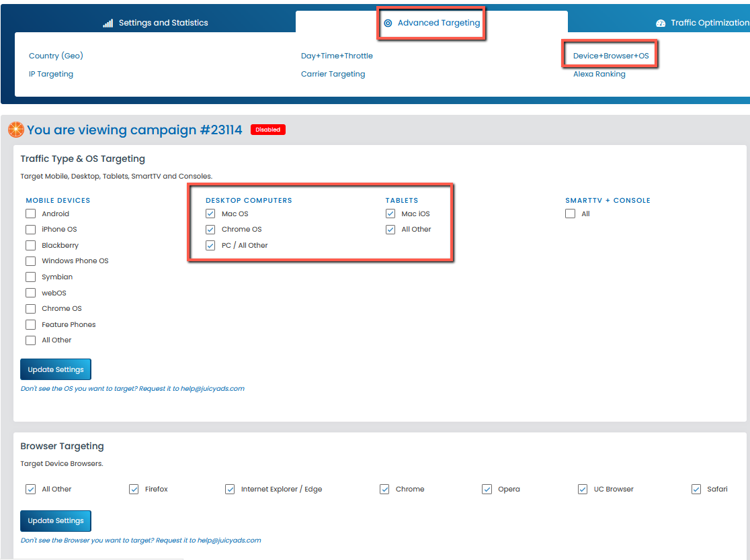Uncheck the UC Browser checkbox
Viewport: 750px width, 560px height.
tap(583, 489)
